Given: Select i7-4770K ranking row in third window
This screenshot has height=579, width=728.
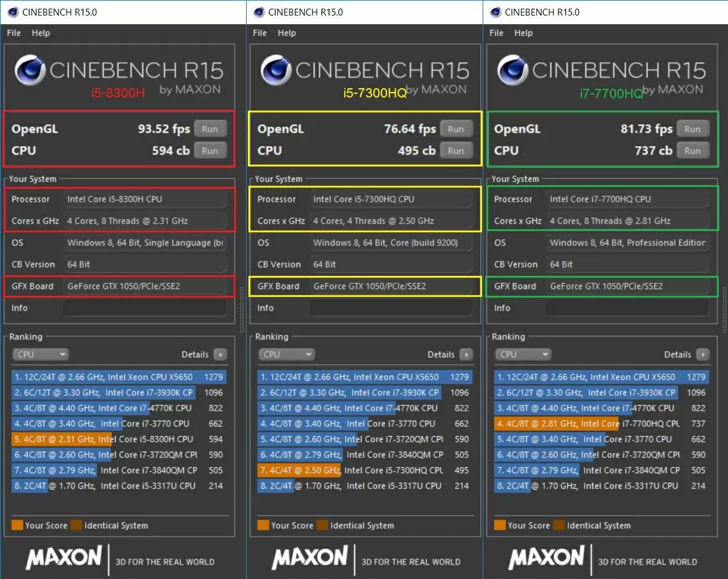Looking at the screenshot, I should (x=602, y=408).
